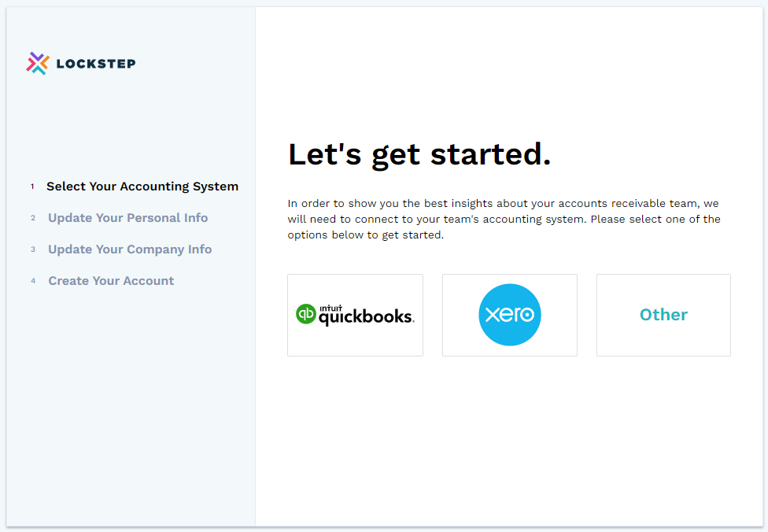Click the paragraph starting 'In order to show you'

[x=504, y=219]
